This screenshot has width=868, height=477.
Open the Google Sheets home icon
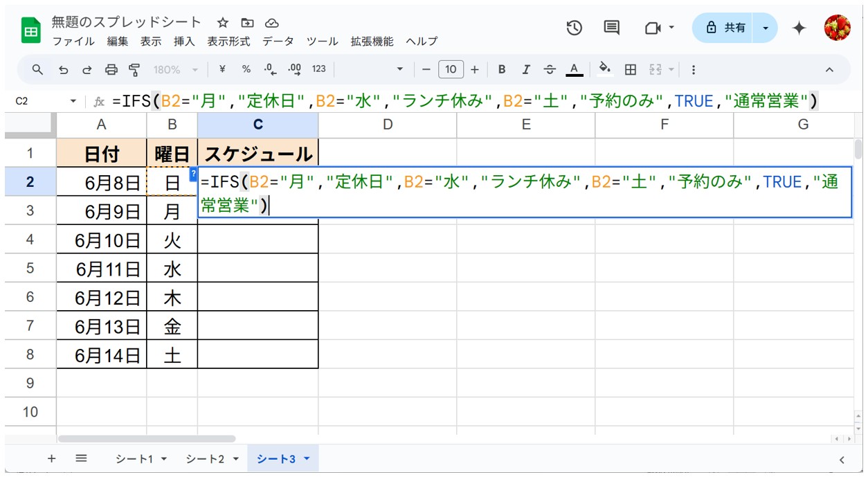pyautogui.click(x=31, y=31)
